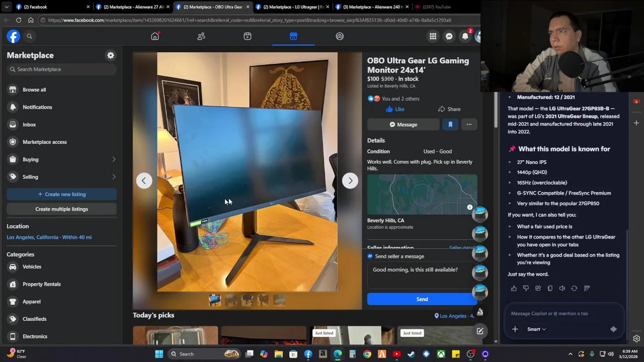Screen dimensions: 644x362
Task: Click the browser refresh button
Action: 19,20
